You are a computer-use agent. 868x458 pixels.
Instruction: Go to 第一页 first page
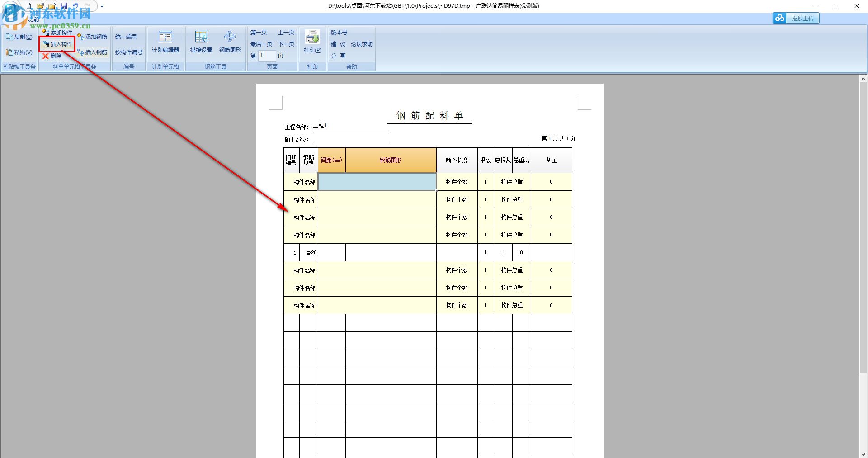259,33
